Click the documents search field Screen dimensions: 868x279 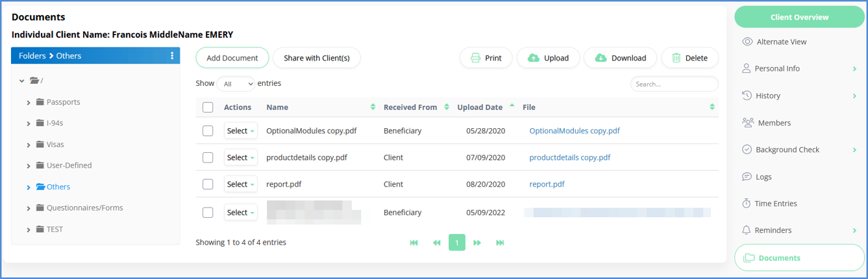click(x=674, y=84)
